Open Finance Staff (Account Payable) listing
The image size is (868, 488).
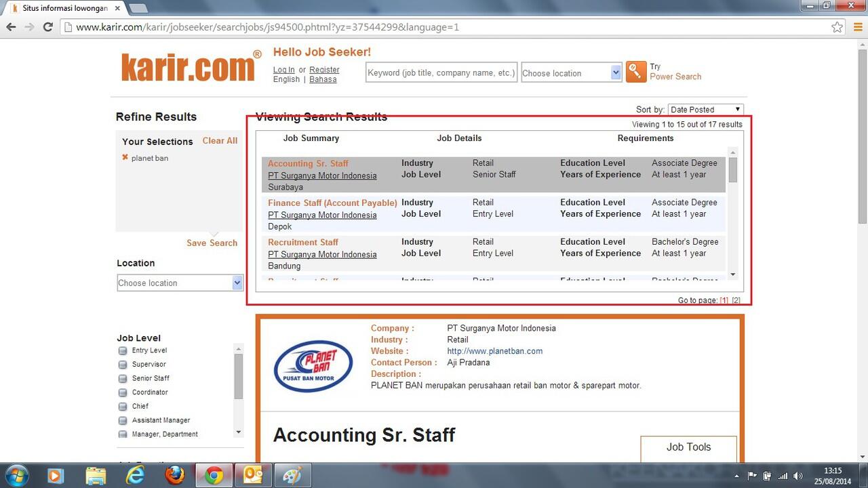pos(332,203)
